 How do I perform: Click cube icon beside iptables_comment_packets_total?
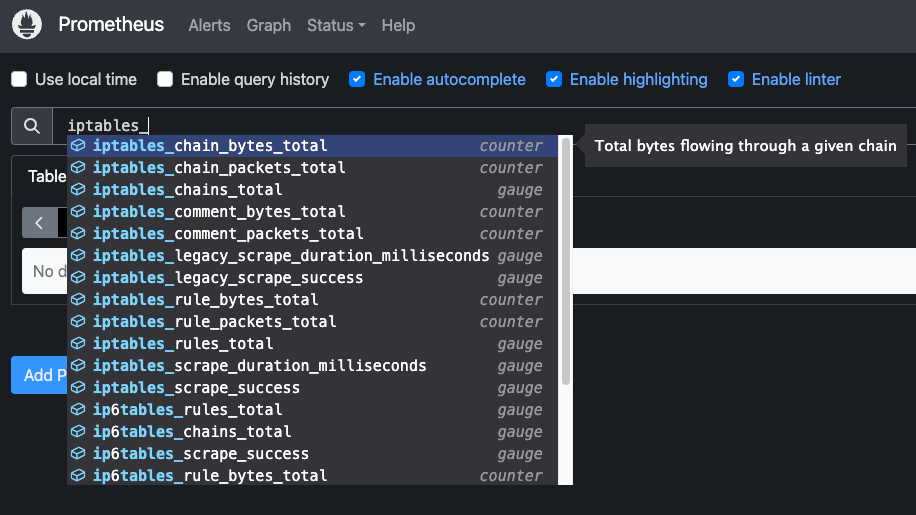pos(78,234)
